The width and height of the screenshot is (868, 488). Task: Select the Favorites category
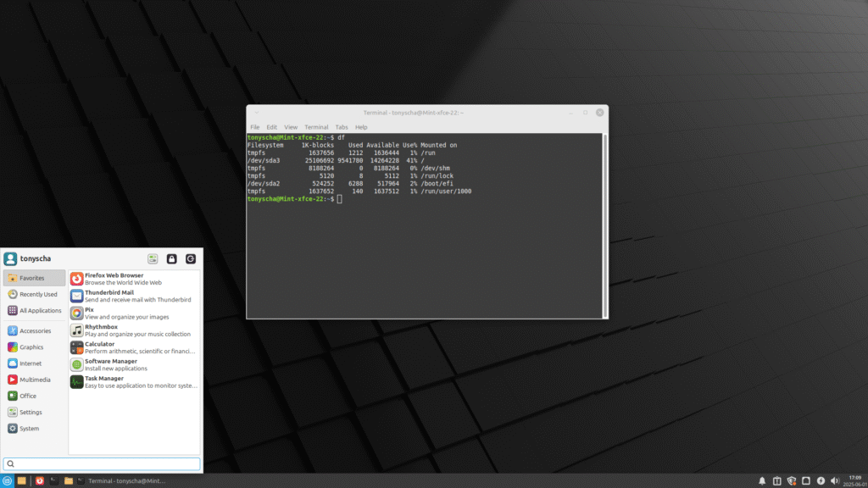(x=34, y=278)
